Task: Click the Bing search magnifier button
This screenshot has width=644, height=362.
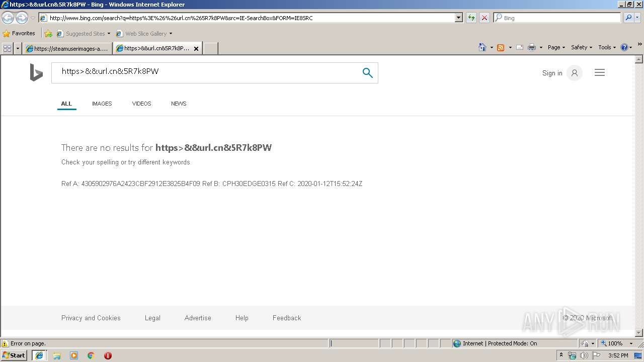Action: click(368, 73)
